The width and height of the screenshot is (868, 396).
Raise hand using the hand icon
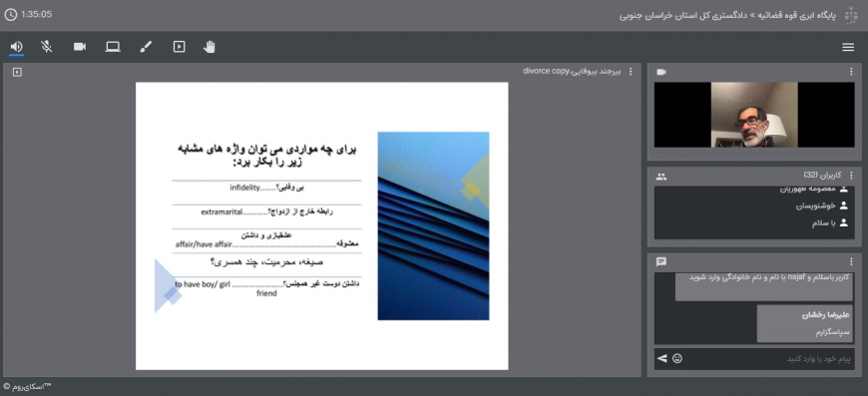click(x=210, y=47)
